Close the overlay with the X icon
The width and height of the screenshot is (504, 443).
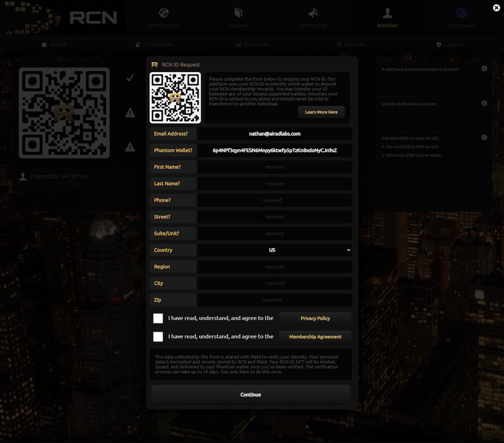pyautogui.click(x=496, y=8)
